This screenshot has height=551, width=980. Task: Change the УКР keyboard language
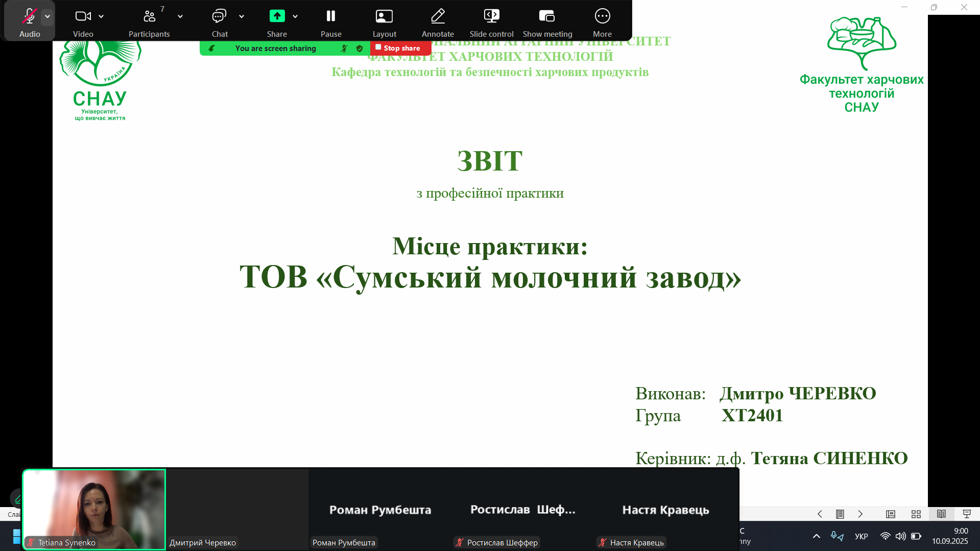point(862,536)
